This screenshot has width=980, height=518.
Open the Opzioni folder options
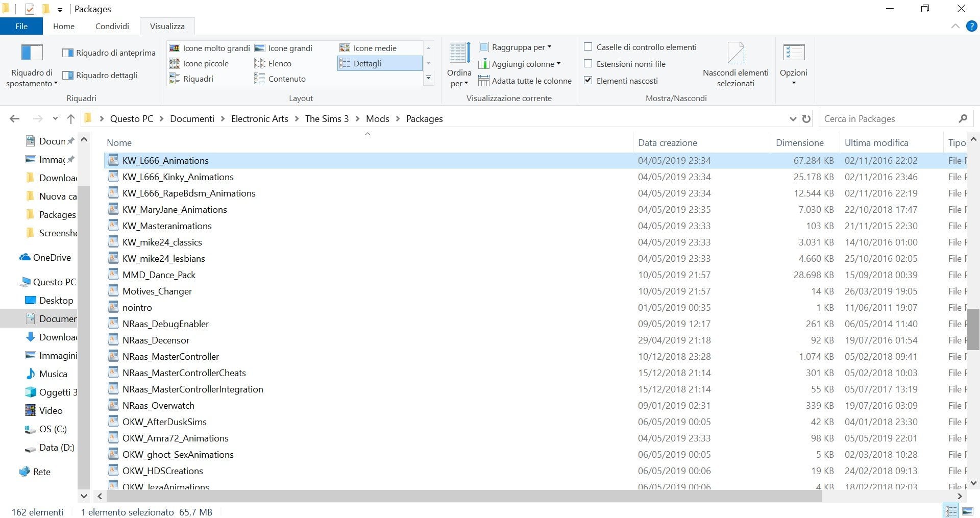point(794,65)
